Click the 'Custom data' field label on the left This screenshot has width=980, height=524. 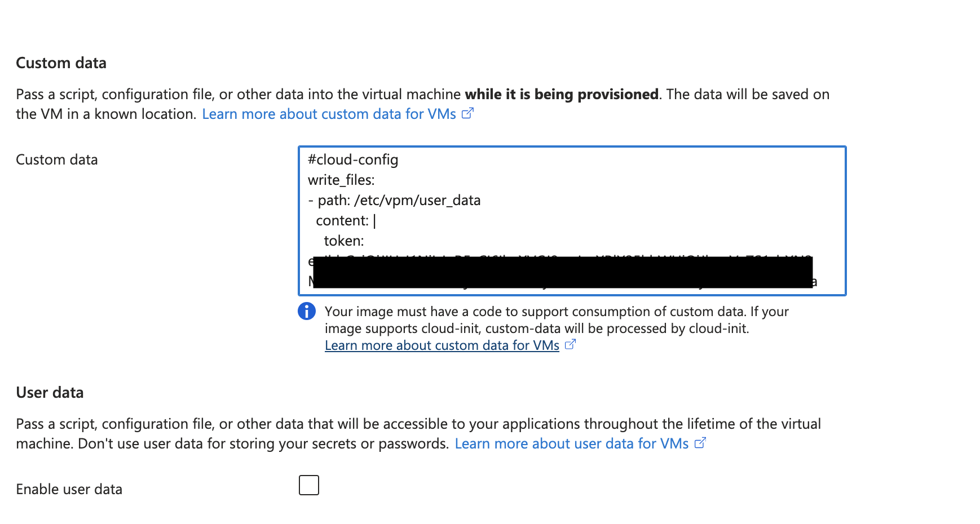pos(56,159)
